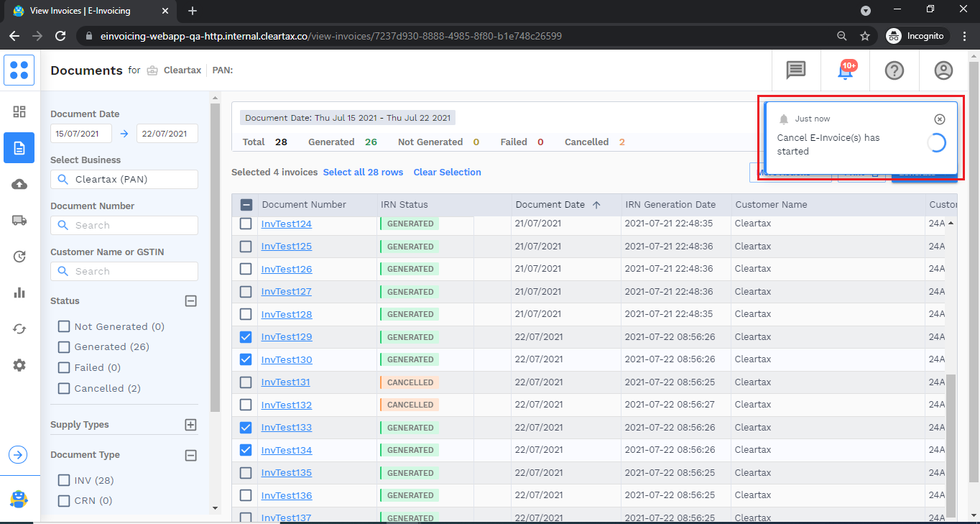
Task: Open the settings gear in sidebar
Action: (19, 365)
